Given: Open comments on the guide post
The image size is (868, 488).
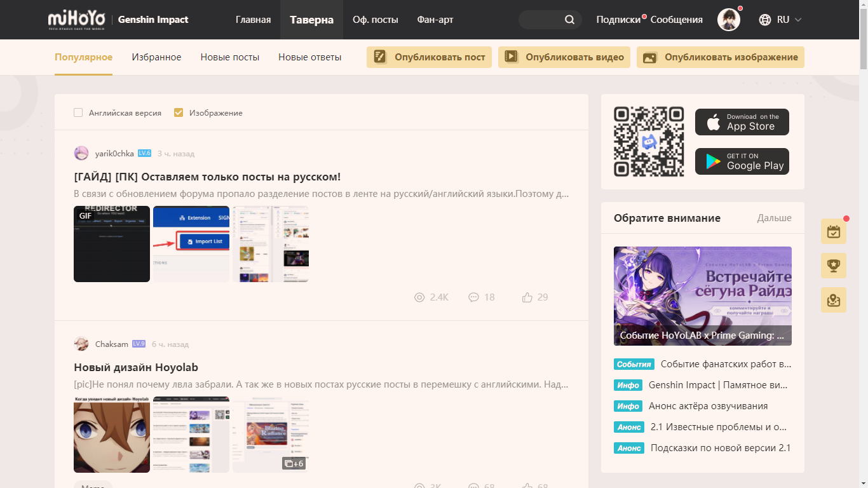Looking at the screenshot, I should [473, 297].
